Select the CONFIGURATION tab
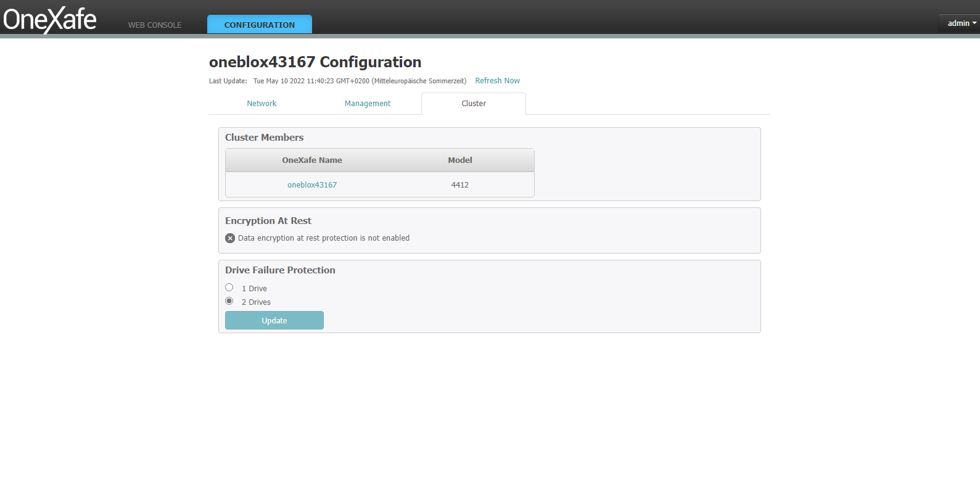The height and width of the screenshot is (485, 980). 259,25
